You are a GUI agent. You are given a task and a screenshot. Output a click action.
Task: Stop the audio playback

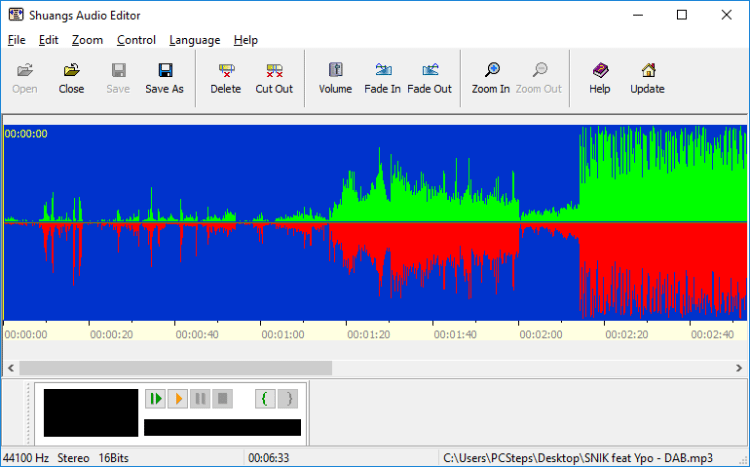pyautogui.click(x=223, y=399)
